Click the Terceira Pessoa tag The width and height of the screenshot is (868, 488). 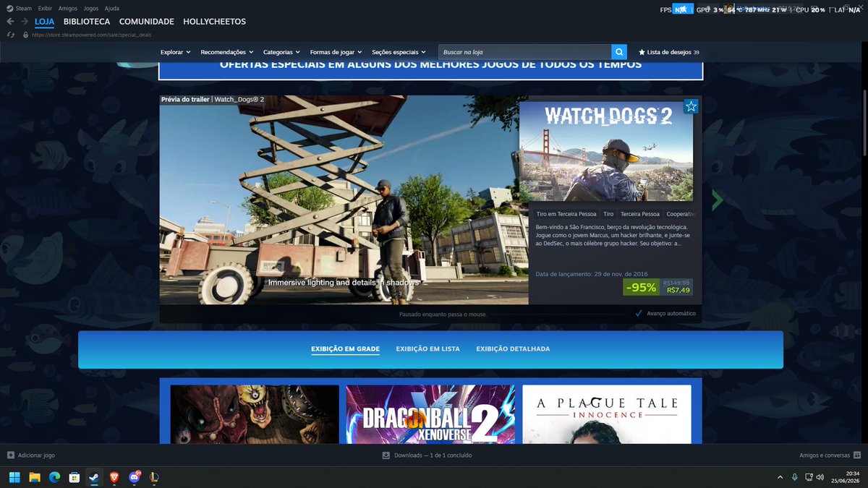[640, 214]
